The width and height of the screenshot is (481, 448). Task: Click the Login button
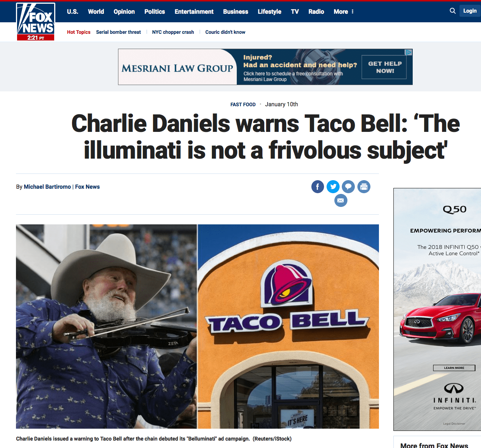coord(470,11)
